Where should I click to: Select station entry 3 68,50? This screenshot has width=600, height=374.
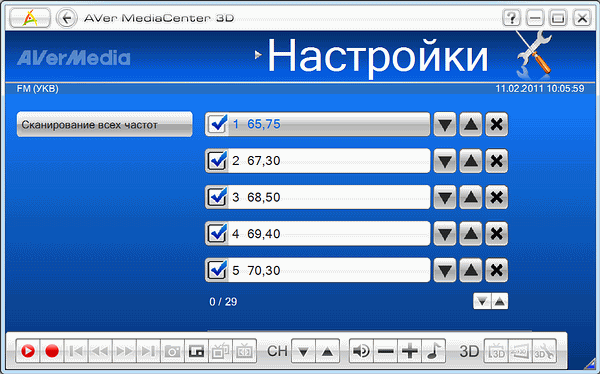coord(318,197)
